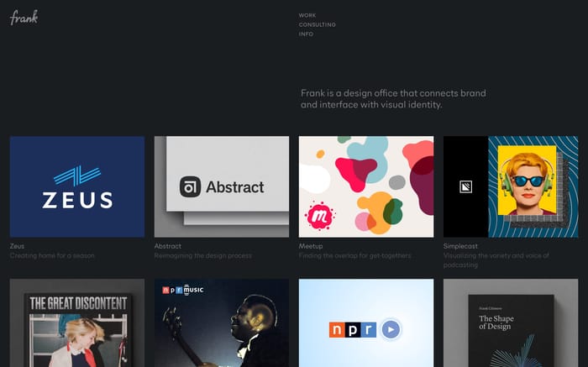
Task: Open the Meetup project thumbnail
Action: (366, 186)
